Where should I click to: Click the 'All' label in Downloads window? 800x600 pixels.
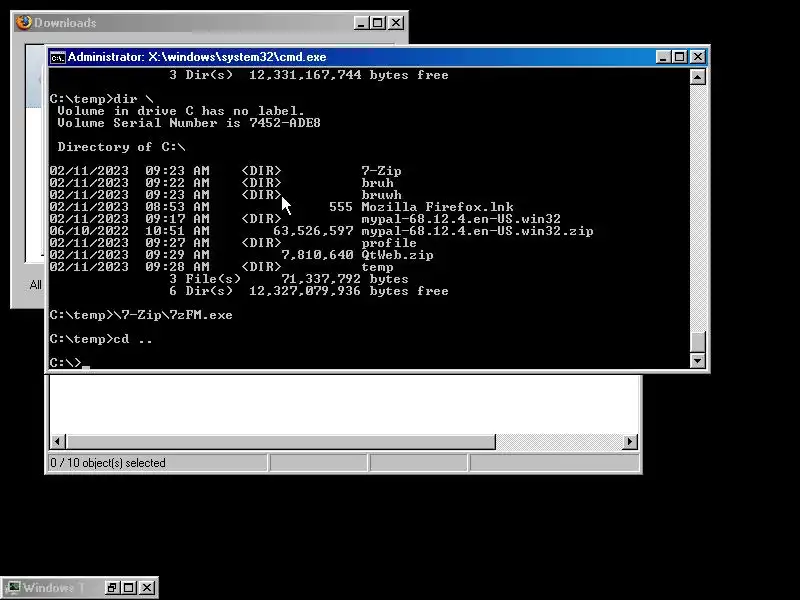click(x=35, y=285)
